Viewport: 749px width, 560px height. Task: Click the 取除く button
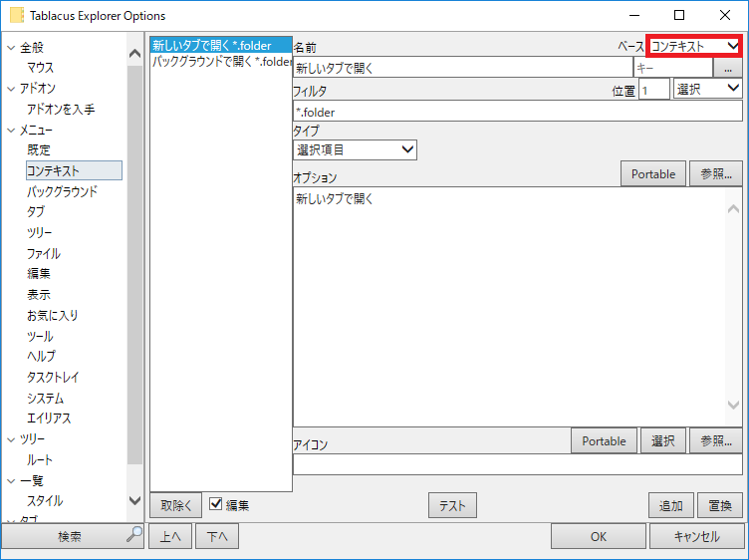(x=175, y=505)
